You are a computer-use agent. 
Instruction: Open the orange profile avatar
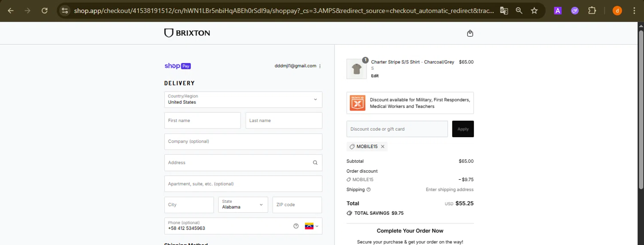click(x=617, y=11)
